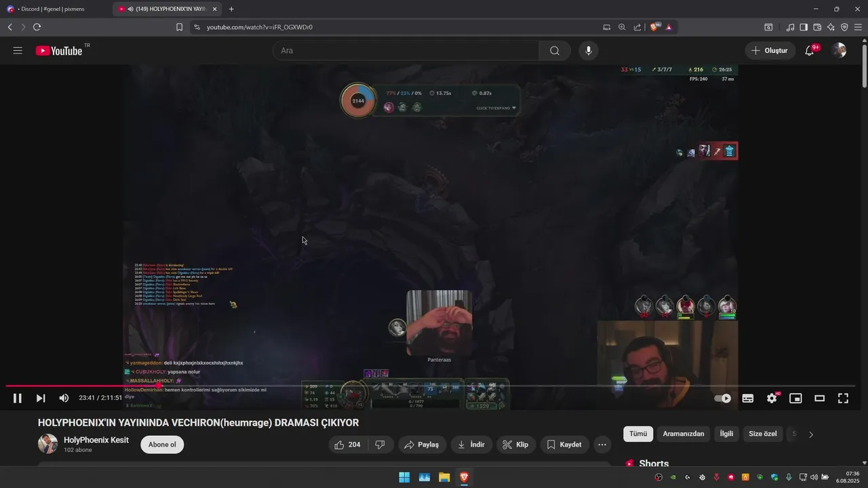Open the Windows Start menu
The width and height of the screenshot is (868, 488).
point(404,477)
